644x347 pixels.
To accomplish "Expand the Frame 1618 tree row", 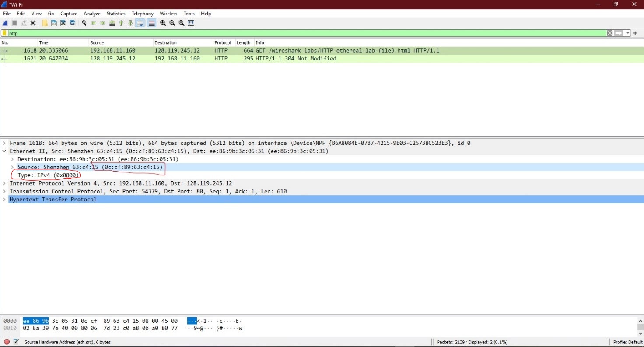I will (x=4, y=143).
